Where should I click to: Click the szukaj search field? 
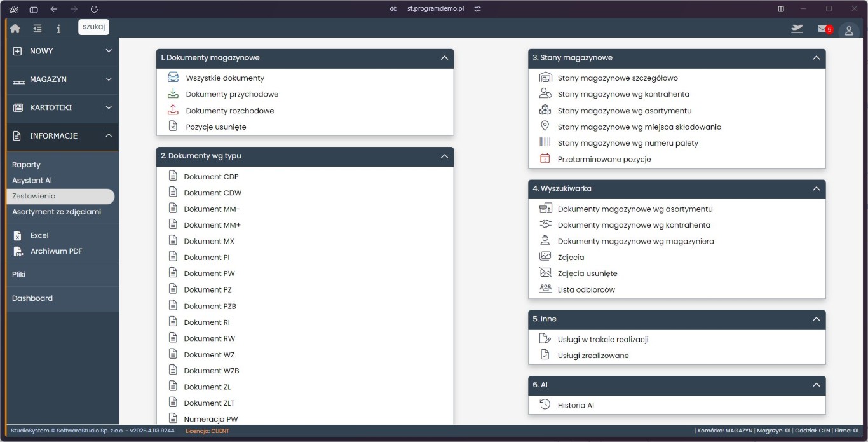pos(94,27)
